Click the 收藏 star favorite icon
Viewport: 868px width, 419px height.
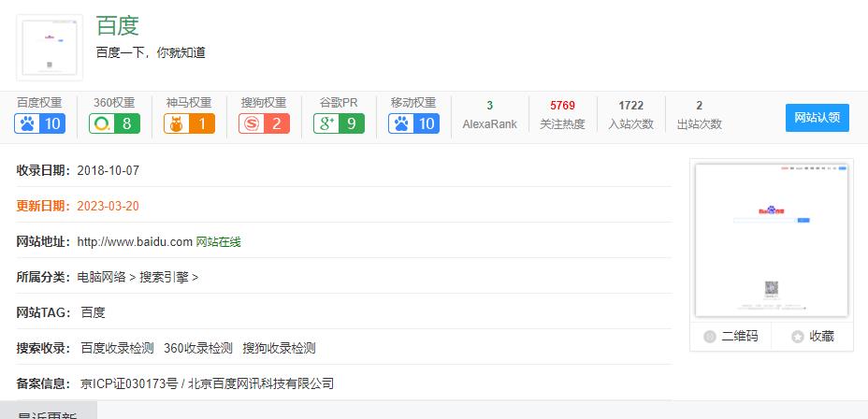[x=798, y=337]
